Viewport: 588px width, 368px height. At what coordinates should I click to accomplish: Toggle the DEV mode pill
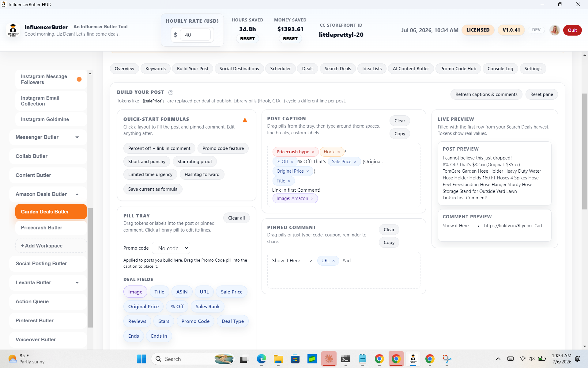[x=536, y=30]
